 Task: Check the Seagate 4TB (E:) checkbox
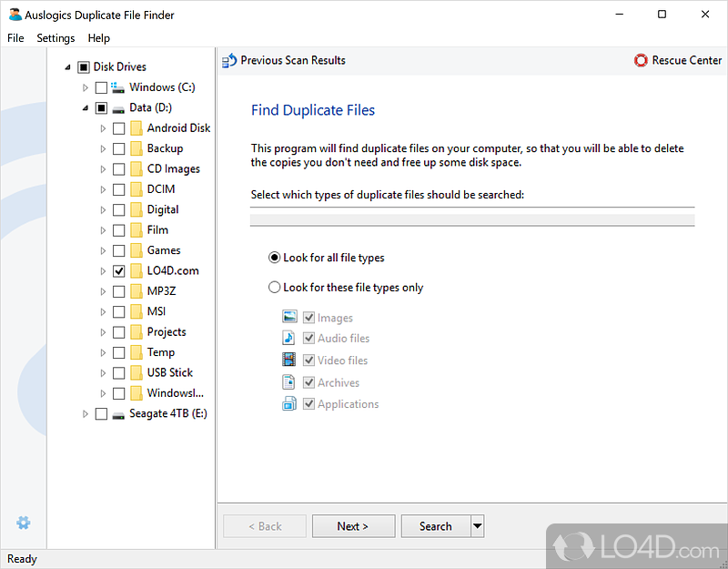pos(101,413)
